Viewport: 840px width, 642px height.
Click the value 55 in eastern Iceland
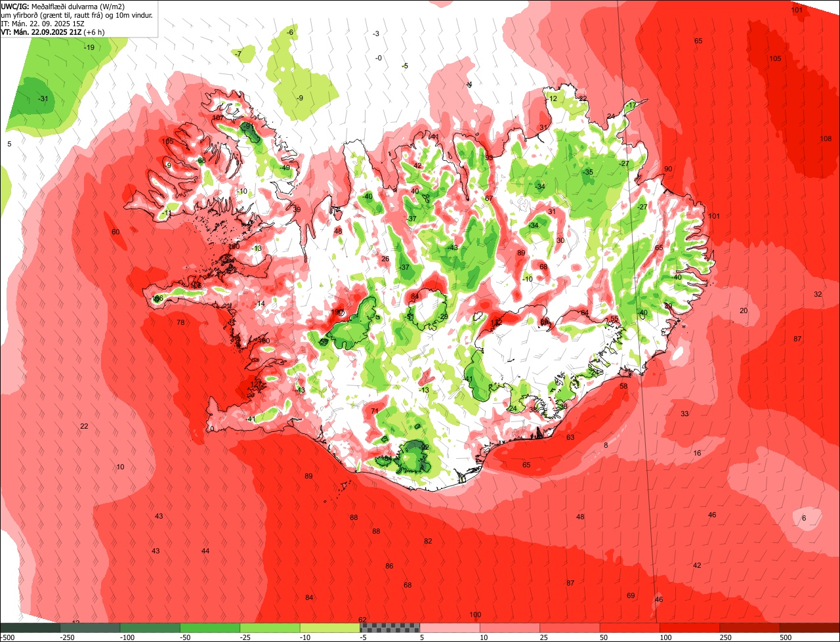[x=614, y=318]
